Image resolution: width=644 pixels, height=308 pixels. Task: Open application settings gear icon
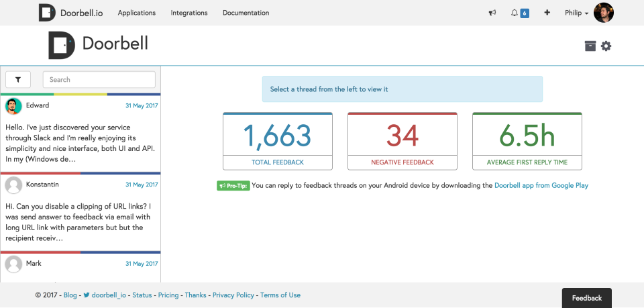point(606,46)
